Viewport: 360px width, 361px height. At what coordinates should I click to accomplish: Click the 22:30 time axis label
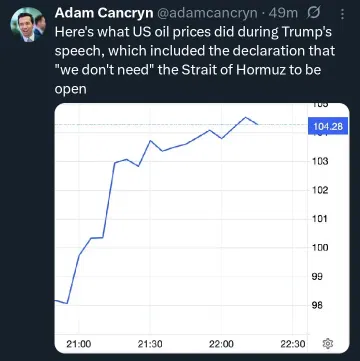(x=293, y=344)
